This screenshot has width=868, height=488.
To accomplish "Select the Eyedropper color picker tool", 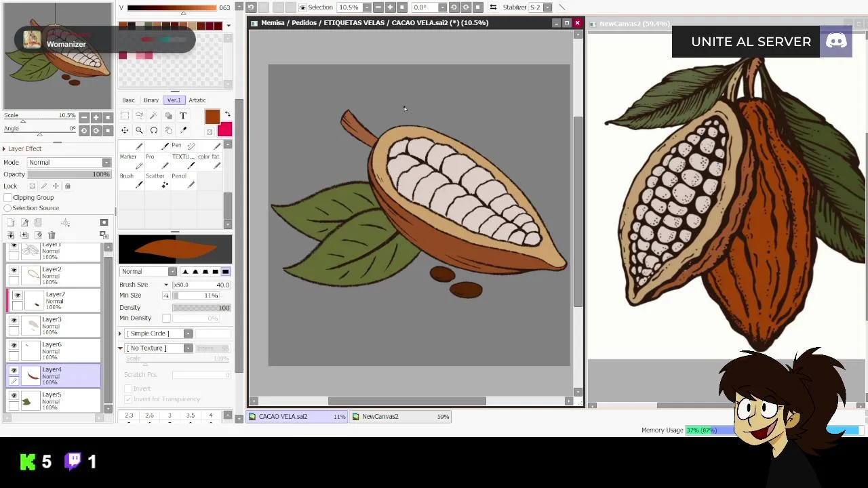I will coord(183,130).
